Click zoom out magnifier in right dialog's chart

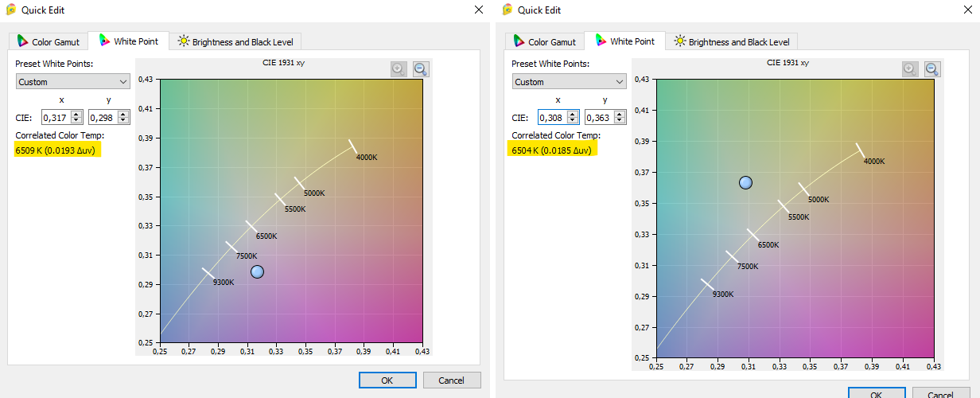[932, 69]
